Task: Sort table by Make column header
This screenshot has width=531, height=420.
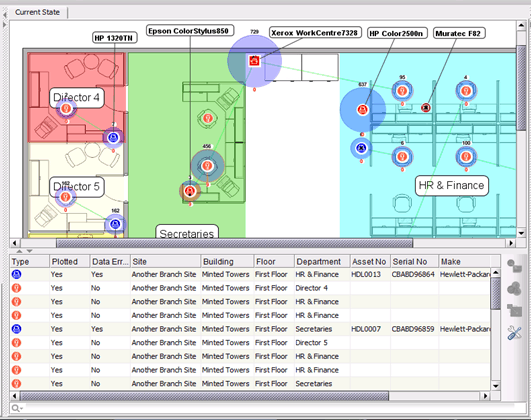Action: tap(464, 261)
